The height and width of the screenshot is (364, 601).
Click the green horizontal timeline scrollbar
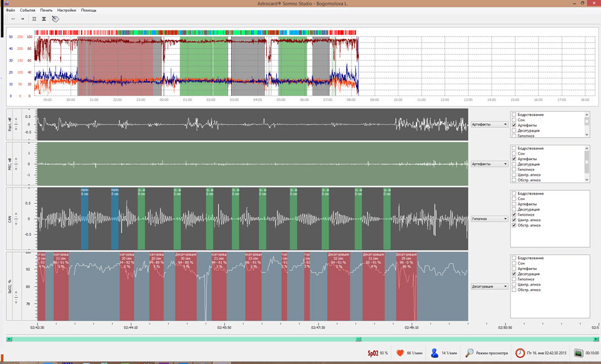(x=187, y=339)
